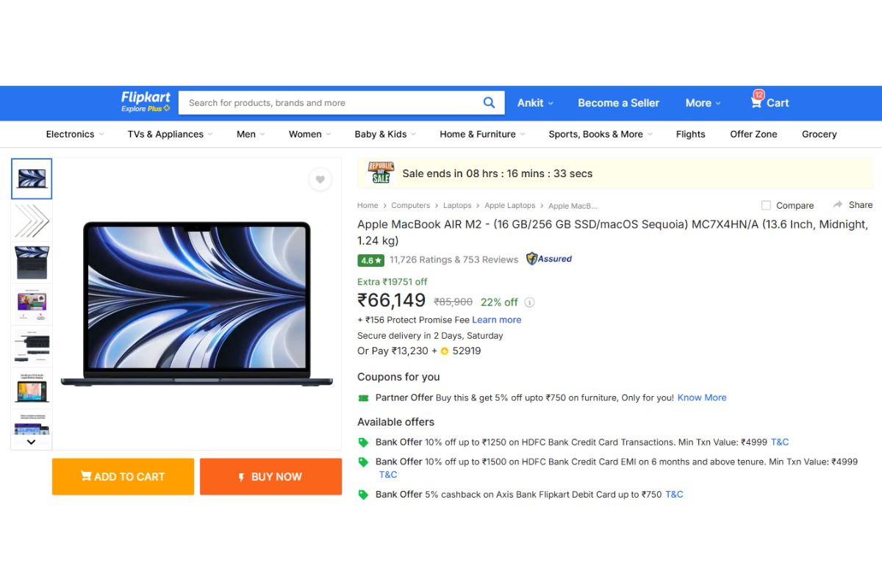Click the ADD TO CART button

click(123, 476)
